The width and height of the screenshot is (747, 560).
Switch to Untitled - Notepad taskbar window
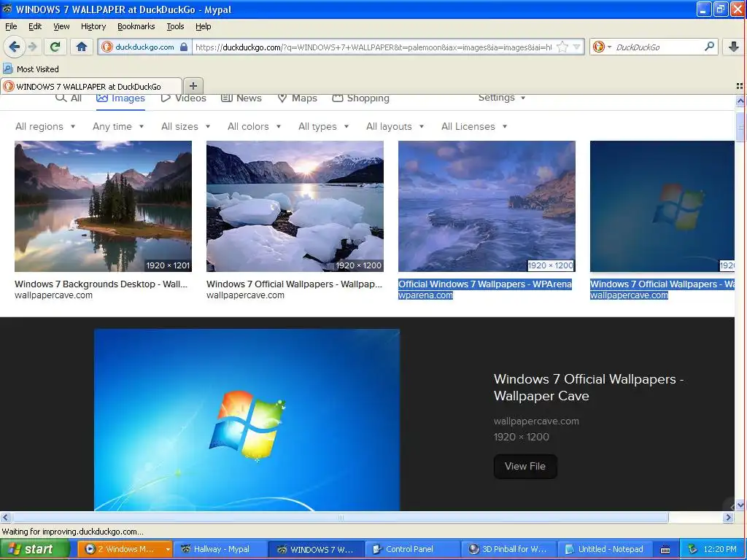(604, 549)
